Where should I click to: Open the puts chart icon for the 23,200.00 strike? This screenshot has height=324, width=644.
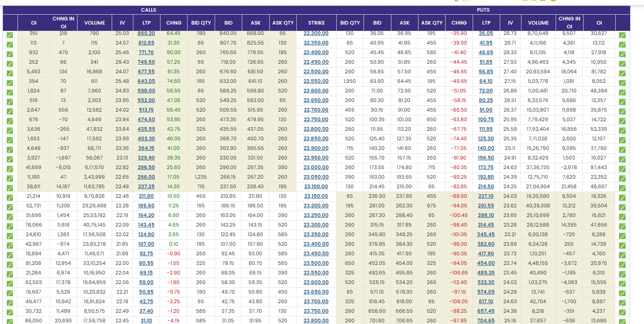coord(622,207)
